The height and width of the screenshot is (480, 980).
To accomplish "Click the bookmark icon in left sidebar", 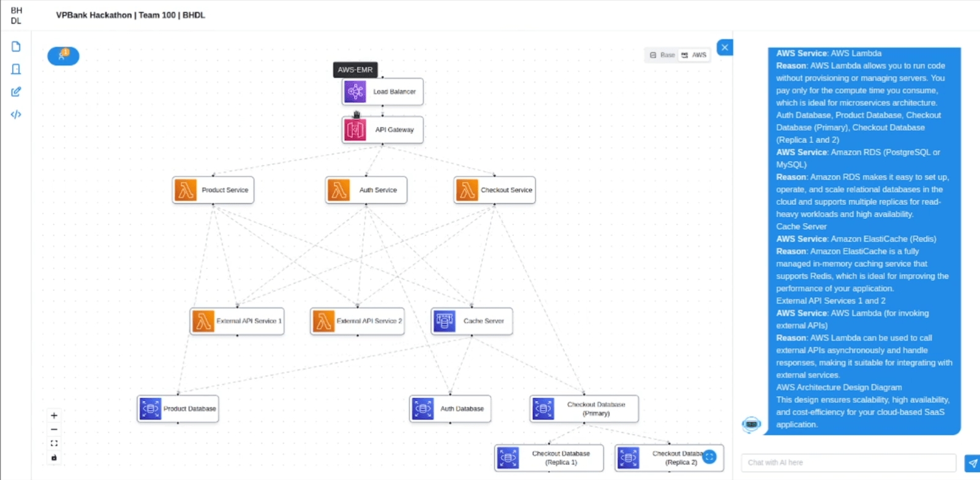I will tap(16, 69).
